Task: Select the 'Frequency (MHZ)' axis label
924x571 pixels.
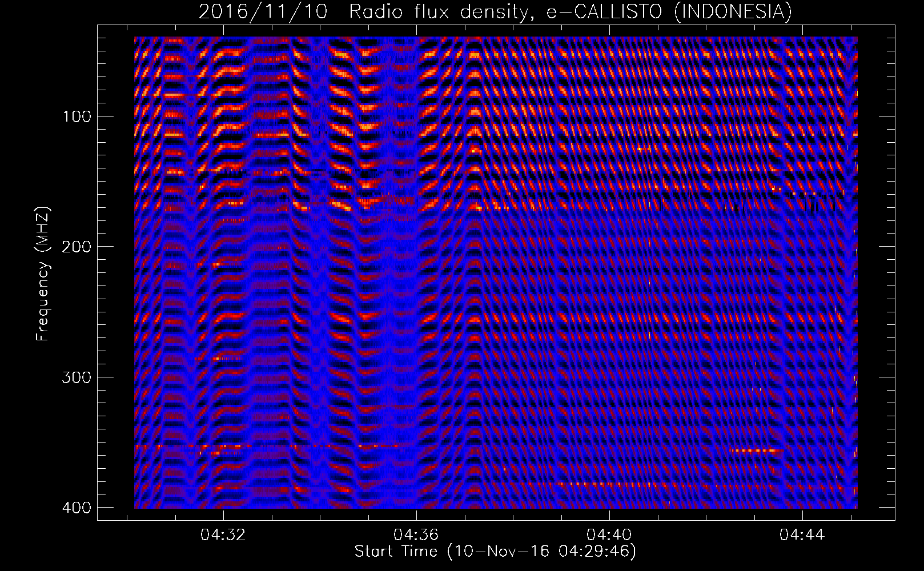Action: click(43, 274)
